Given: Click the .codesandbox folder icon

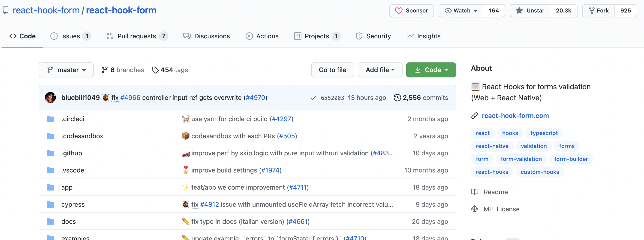Looking at the screenshot, I should [50, 136].
